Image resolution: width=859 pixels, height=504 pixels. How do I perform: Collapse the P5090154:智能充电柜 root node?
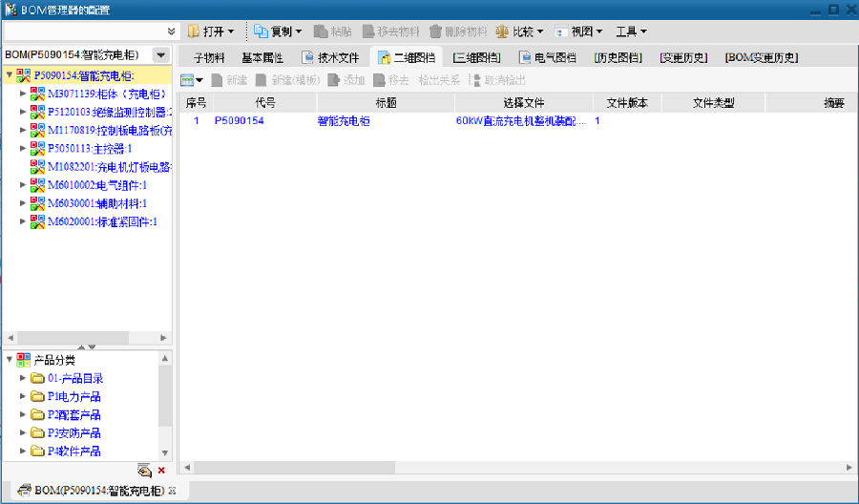click(10, 75)
